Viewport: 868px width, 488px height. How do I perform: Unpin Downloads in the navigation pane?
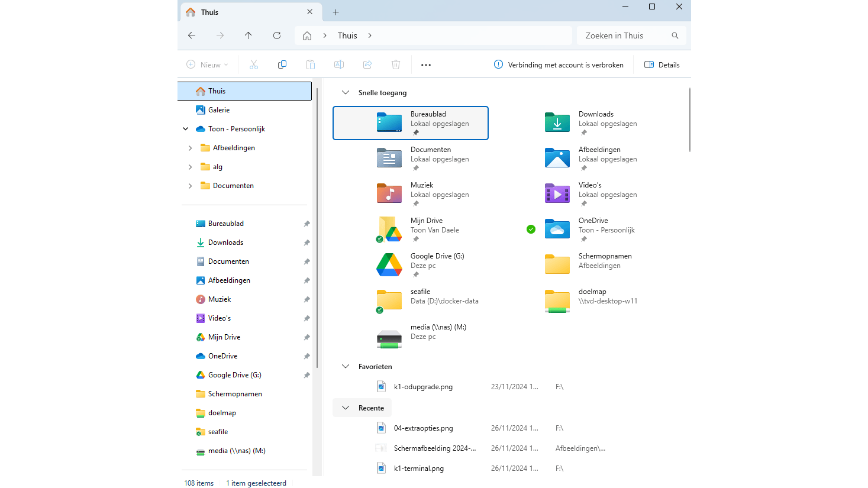(306, 243)
